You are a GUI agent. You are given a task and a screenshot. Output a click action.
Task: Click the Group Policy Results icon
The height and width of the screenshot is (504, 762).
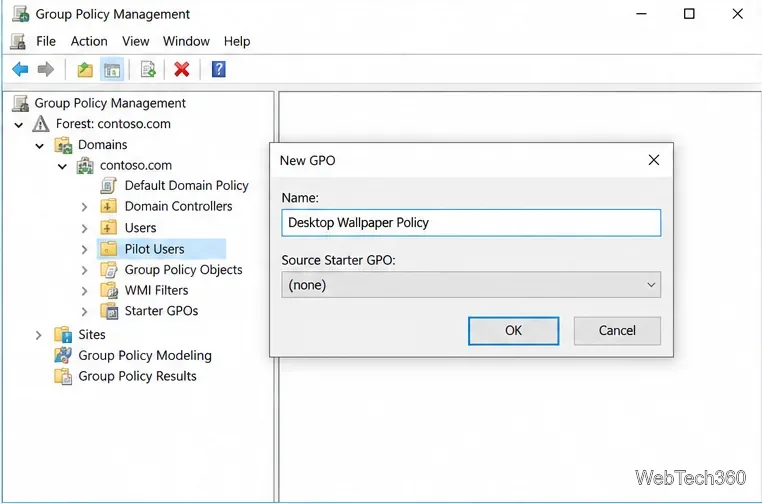tap(63, 376)
